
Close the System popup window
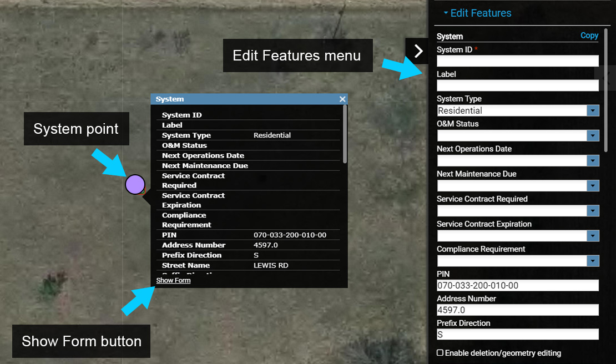(342, 99)
